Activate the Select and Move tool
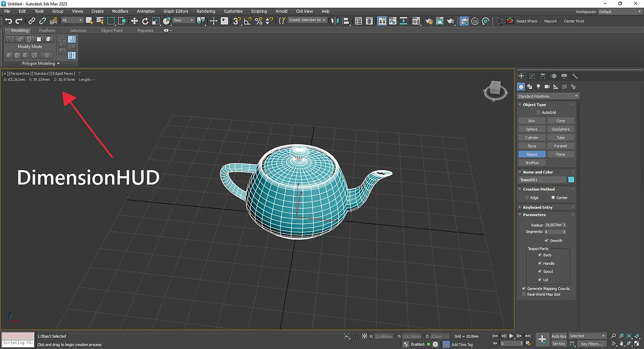644x349 pixels. click(x=134, y=21)
